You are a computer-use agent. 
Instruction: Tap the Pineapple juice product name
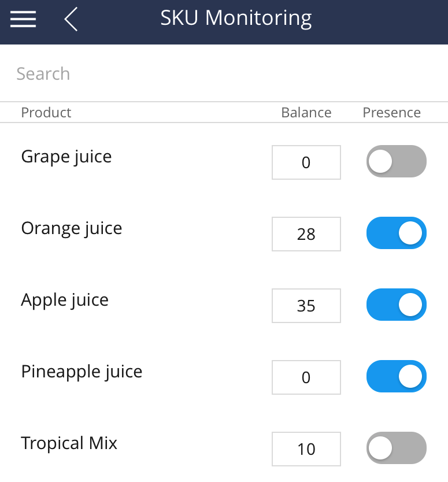point(82,372)
